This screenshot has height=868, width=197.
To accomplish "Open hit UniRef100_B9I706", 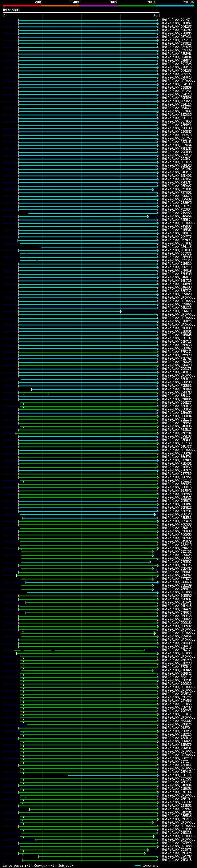I will [x=177, y=64].
